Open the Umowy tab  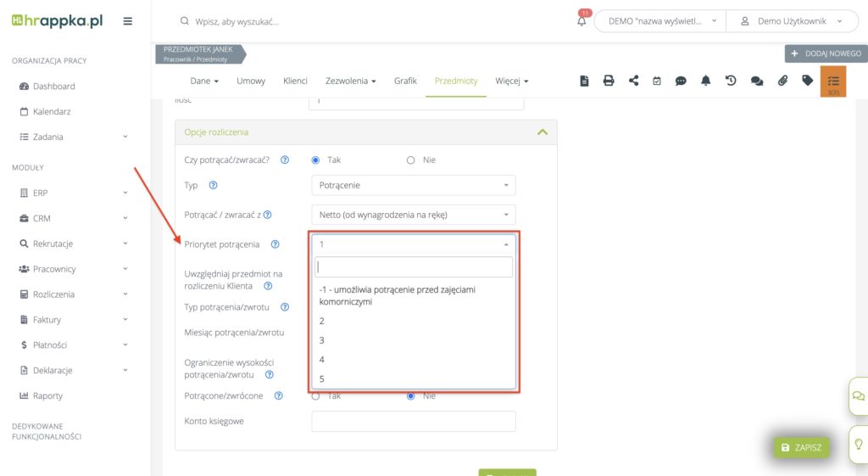click(x=251, y=81)
